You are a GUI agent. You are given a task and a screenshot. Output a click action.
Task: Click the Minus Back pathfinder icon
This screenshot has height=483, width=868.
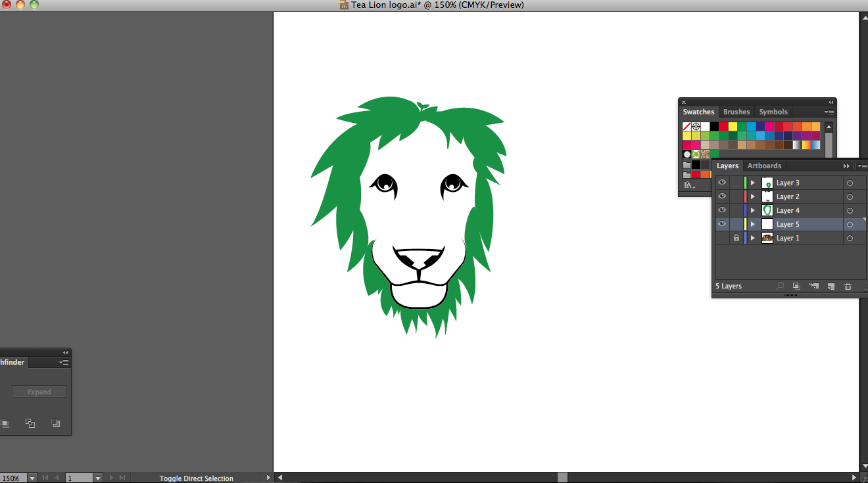(56, 423)
